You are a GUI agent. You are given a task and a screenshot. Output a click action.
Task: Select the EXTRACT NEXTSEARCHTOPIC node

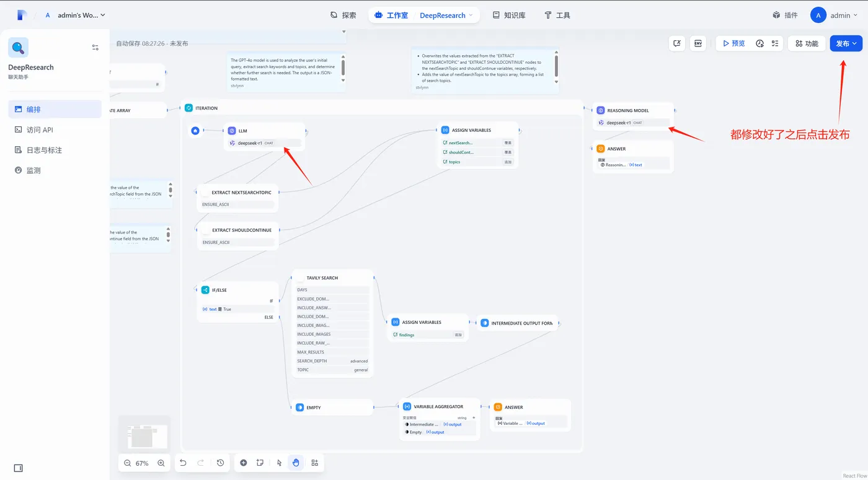pyautogui.click(x=237, y=198)
